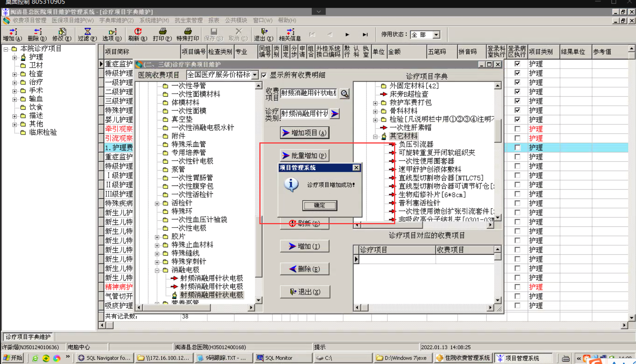Toggle the checkbox in the 引流观察 row
Image resolution: width=636 pixels, height=364 pixels.
[517, 138]
